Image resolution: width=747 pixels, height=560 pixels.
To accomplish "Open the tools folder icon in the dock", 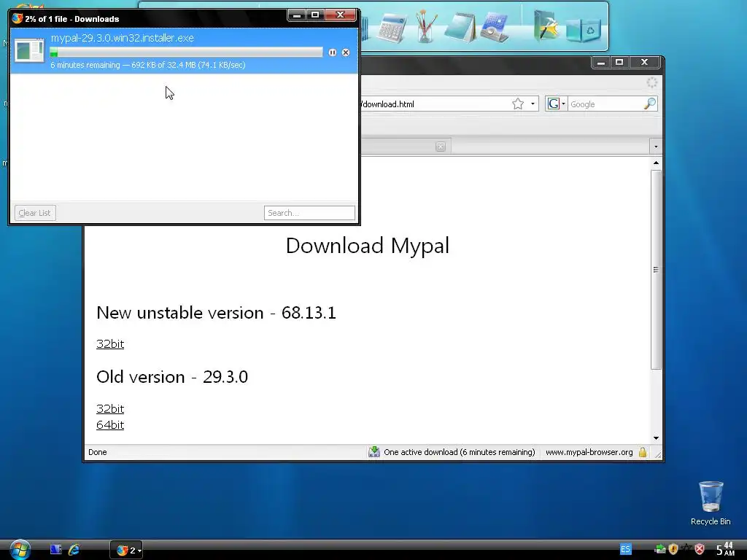I will [x=546, y=26].
